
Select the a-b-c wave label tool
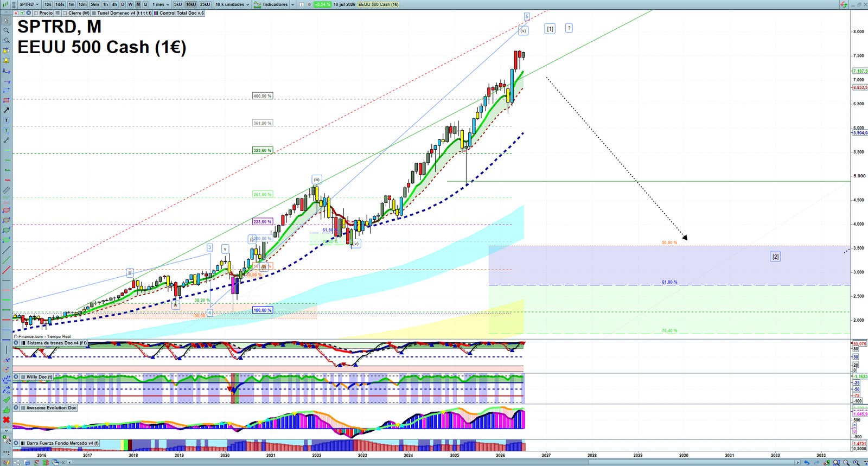click(x=6, y=390)
